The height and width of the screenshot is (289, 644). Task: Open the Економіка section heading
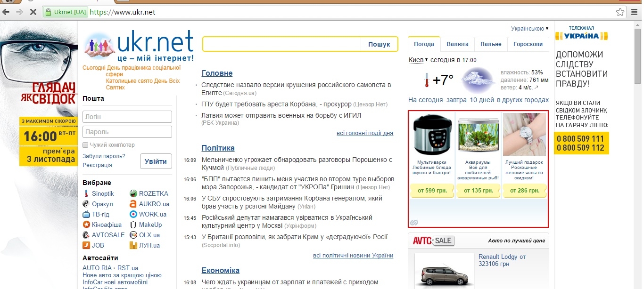(220, 270)
